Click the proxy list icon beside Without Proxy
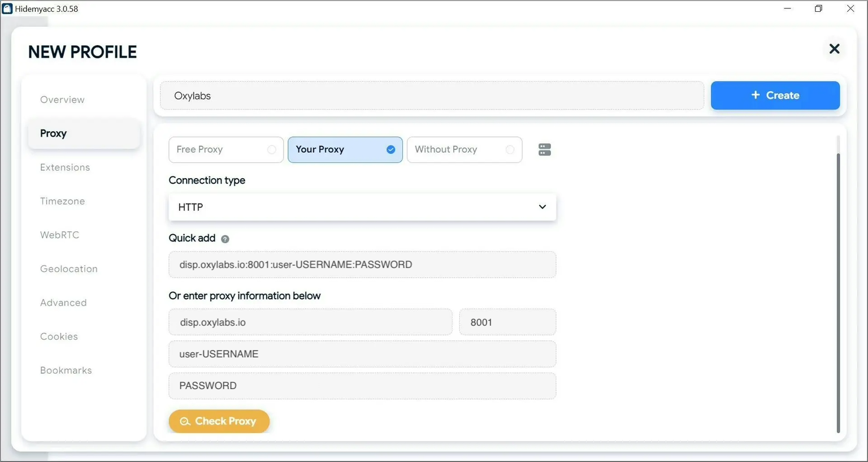This screenshot has width=868, height=462. tap(544, 150)
